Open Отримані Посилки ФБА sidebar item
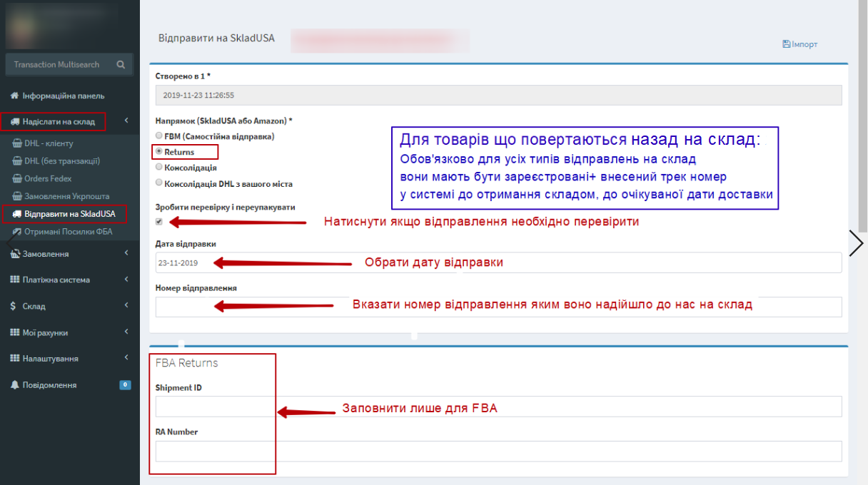Image resolution: width=868 pixels, height=485 pixels. 70,231
